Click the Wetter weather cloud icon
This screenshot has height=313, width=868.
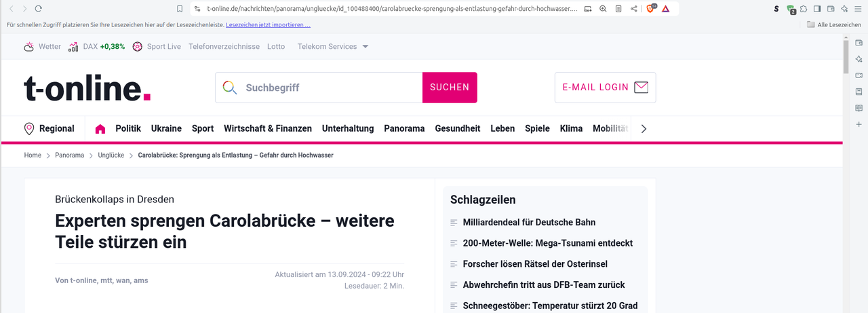(x=29, y=47)
